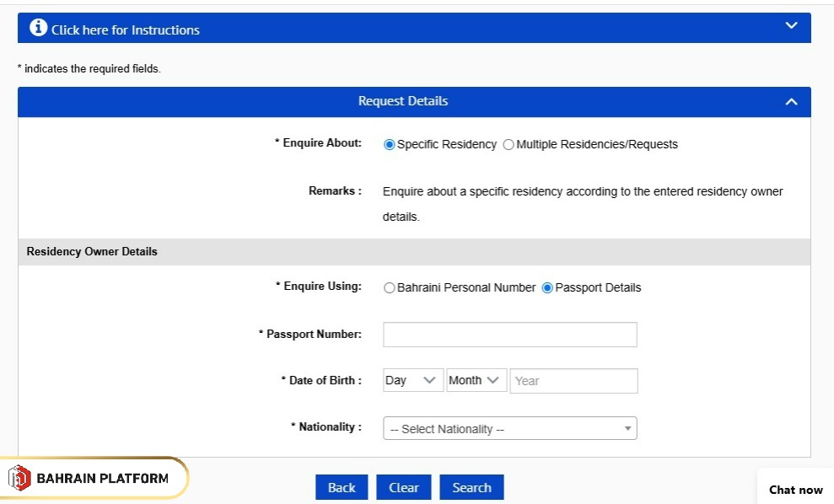Click the Bahrain Platform banner text
The image size is (834, 504).
102,479
